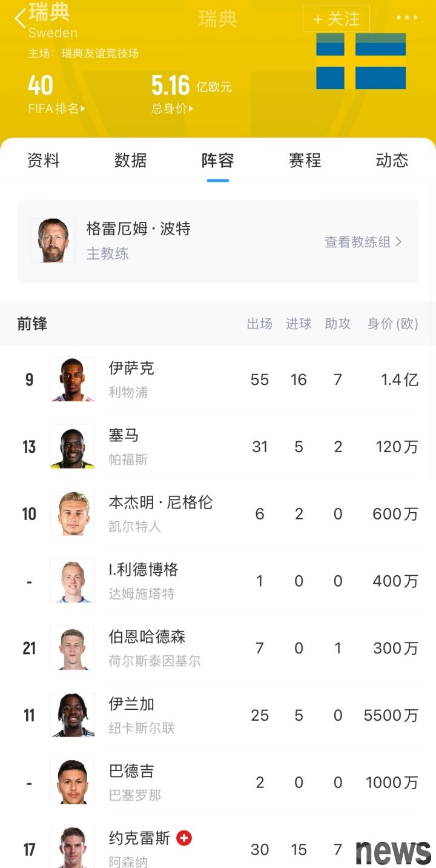
Task: Switch to the 数据 tab
Action: 131,161
